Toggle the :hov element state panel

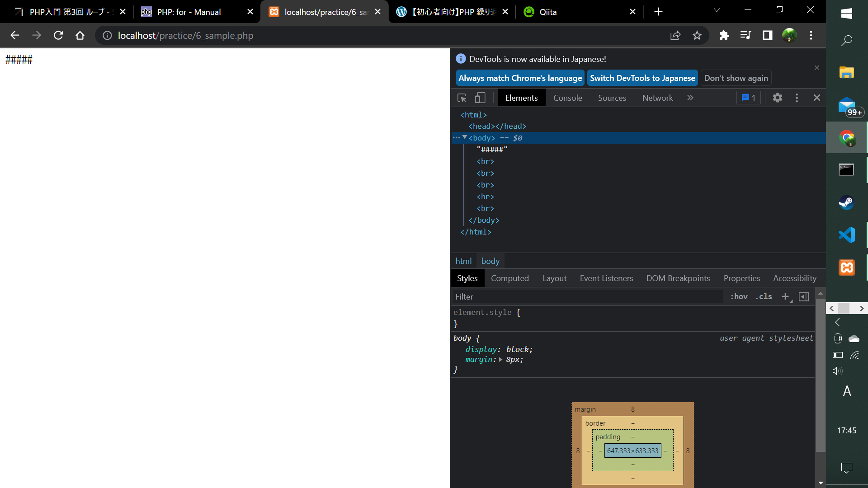click(739, 297)
